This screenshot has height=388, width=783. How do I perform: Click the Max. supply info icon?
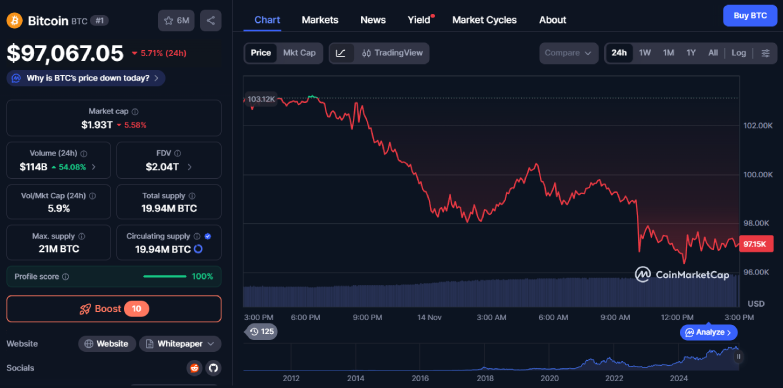(x=82, y=236)
